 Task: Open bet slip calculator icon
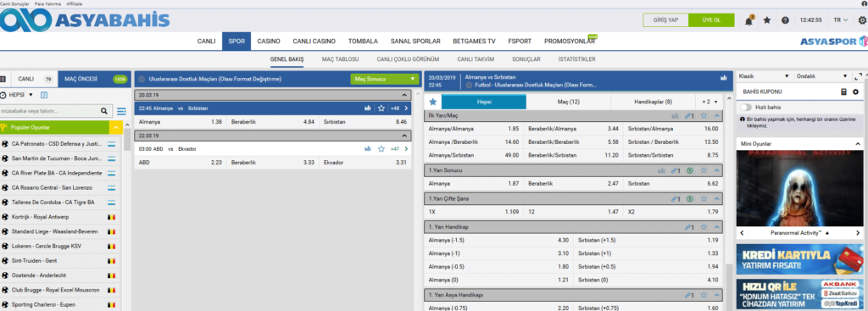(843, 92)
